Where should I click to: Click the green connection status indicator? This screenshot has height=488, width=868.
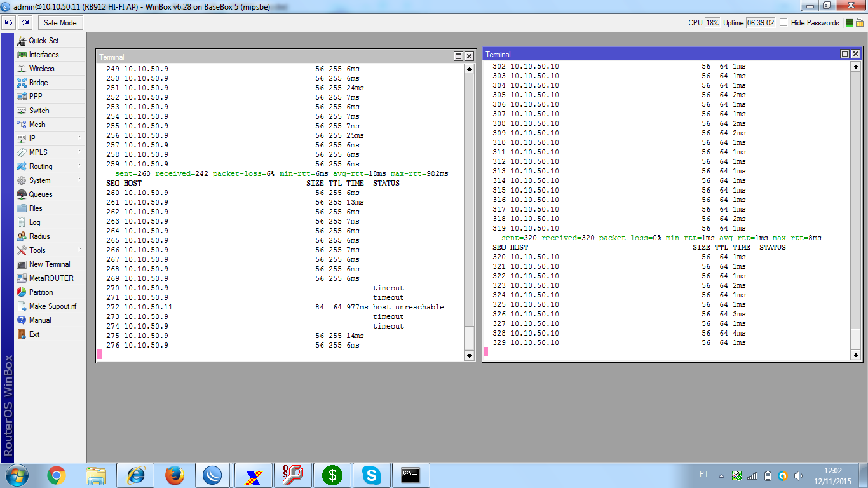[x=850, y=22]
